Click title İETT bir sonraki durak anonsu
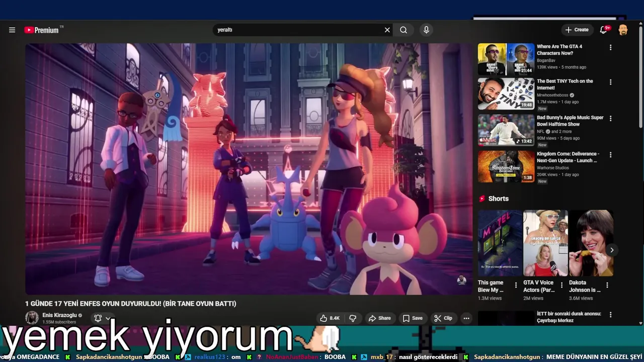This screenshot has width=644, height=362. click(x=569, y=317)
